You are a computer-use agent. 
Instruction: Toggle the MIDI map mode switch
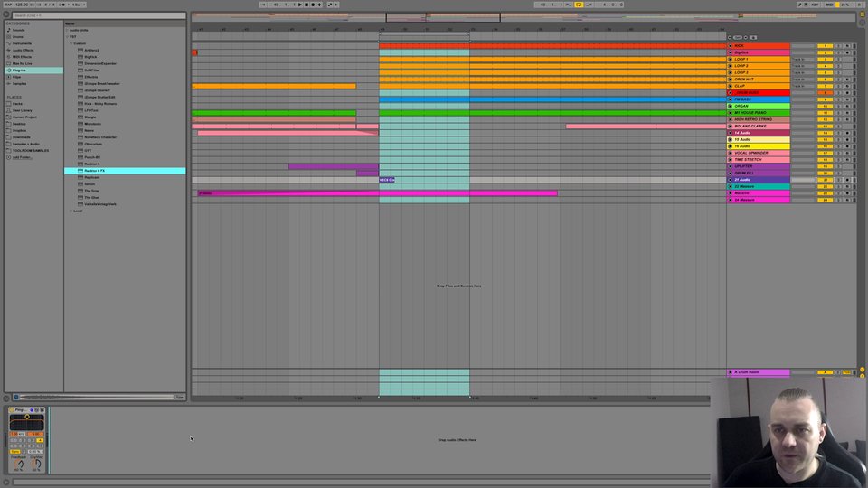click(829, 5)
